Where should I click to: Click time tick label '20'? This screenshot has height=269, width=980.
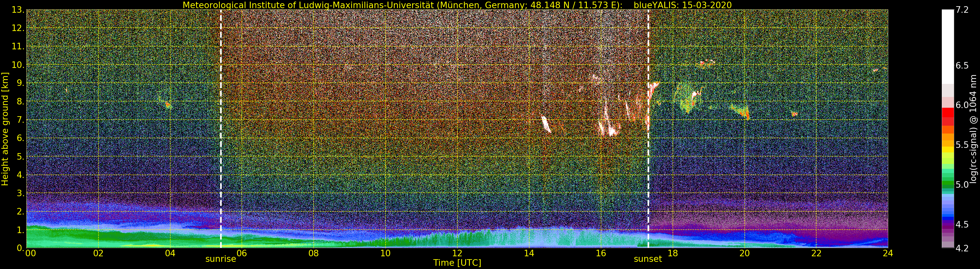[745, 253]
